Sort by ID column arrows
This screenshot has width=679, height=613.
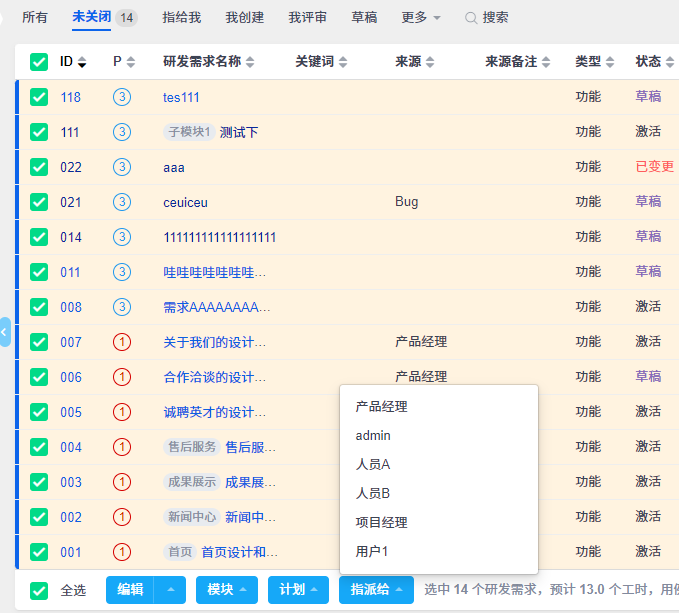82,62
